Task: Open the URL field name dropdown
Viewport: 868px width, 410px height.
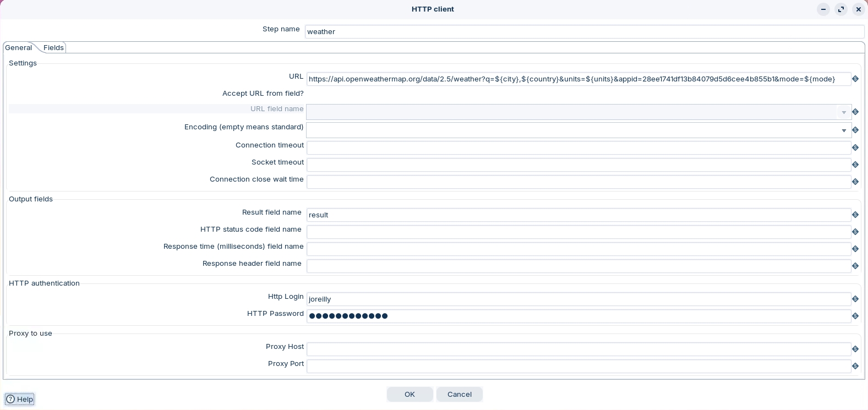Action: pos(844,112)
